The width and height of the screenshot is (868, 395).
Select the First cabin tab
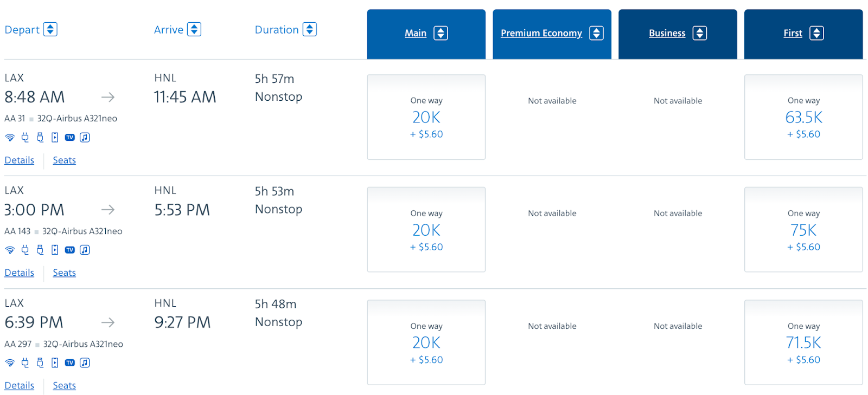(793, 34)
